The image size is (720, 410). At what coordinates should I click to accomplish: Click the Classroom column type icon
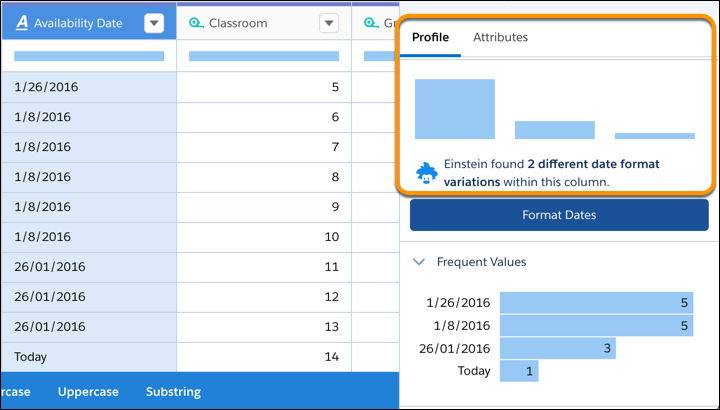pos(196,23)
